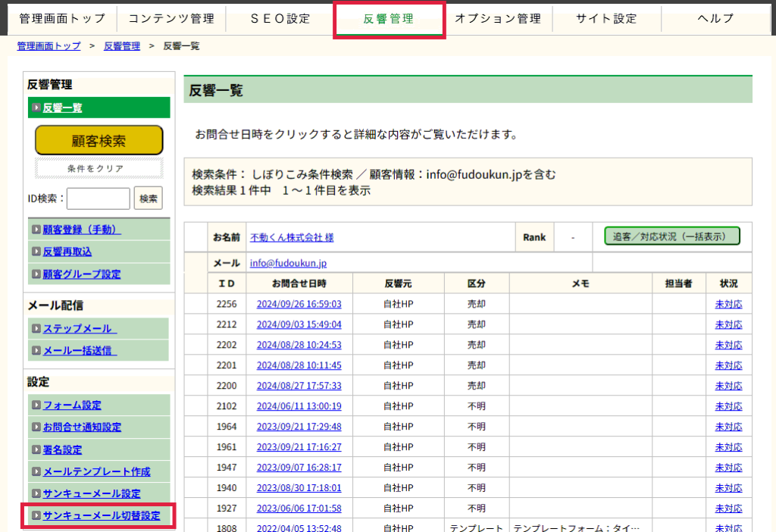Image resolution: width=776 pixels, height=532 pixels.
Task: Click the 検索 button beside ID field
Action: pyautogui.click(x=149, y=199)
